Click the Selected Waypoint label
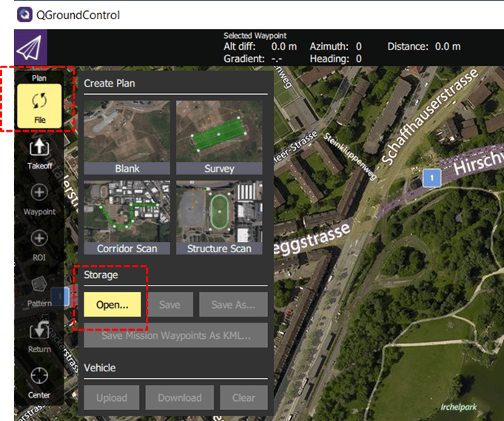The width and height of the screenshot is (504, 421). coord(255,36)
